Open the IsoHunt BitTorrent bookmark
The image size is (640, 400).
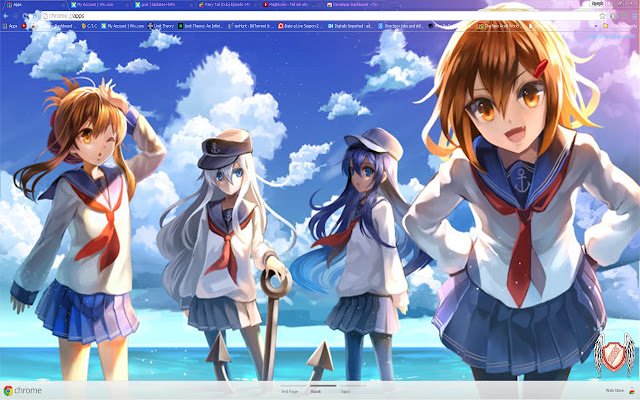[x=251, y=26]
